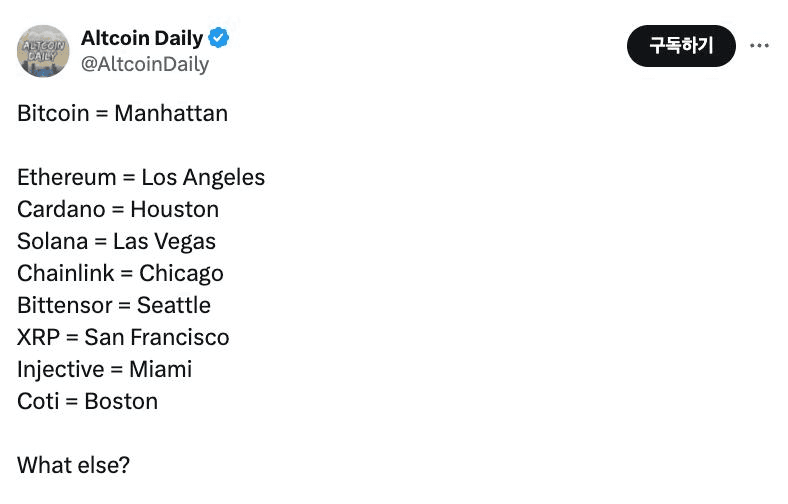
Task: Open the @AltcoinDaily handle link
Action: [x=145, y=64]
